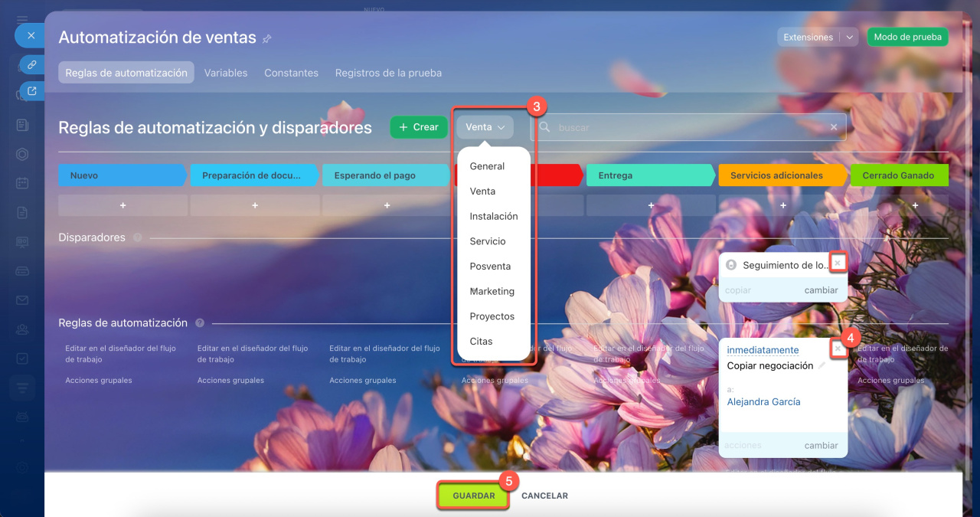Image resolution: width=980 pixels, height=517 pixels.
Task: Remove the Copiar negociación rule using X
Action: tap(838, 348)
